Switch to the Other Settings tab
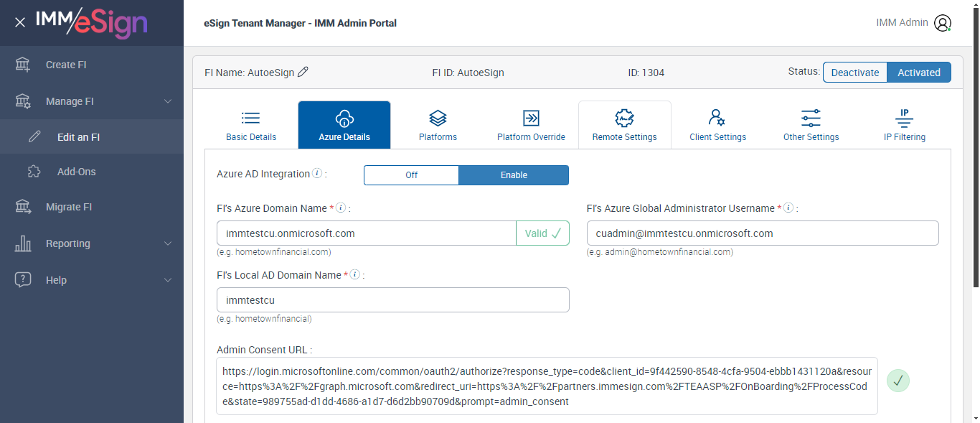The height and width of the screenshot is (423, 980). 811,125
